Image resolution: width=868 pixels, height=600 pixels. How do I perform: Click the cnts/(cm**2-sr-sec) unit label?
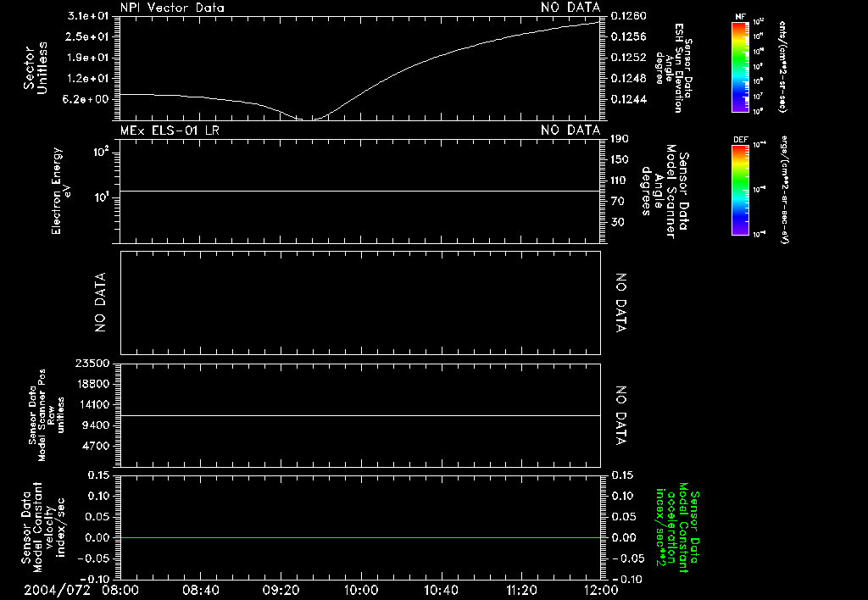pos(782,67)
